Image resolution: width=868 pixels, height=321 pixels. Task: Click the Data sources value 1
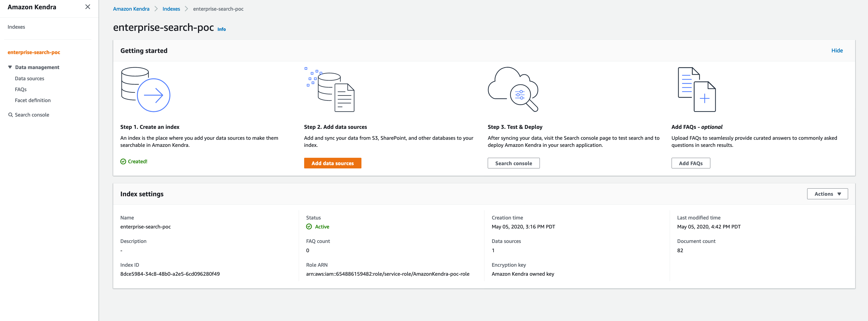pos(493,251)
